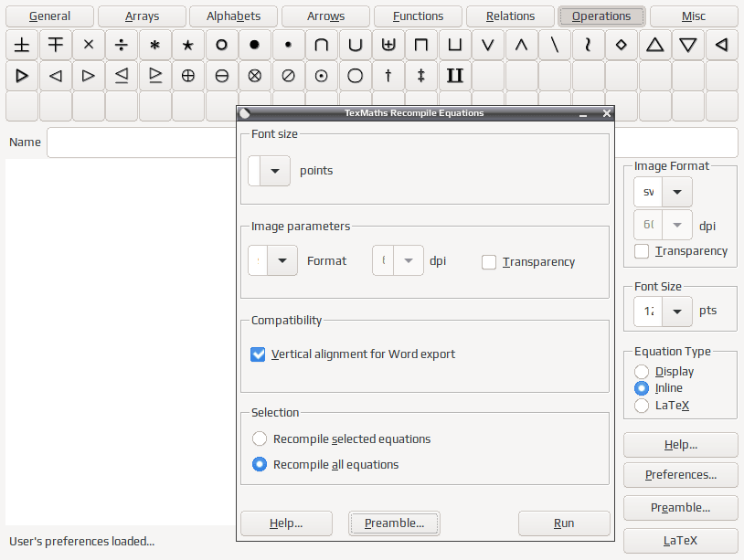
Task: Open the Relations tab
Action: 510,16
